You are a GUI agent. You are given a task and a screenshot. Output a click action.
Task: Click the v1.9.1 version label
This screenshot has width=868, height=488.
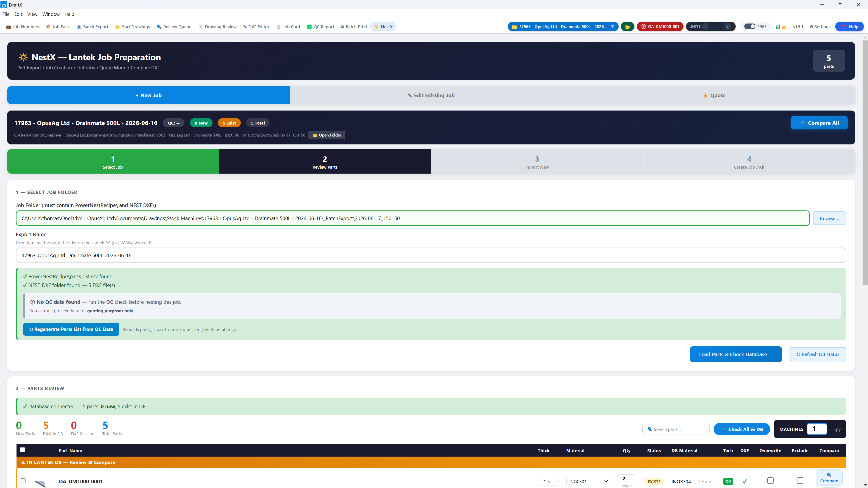pos(798,27)
